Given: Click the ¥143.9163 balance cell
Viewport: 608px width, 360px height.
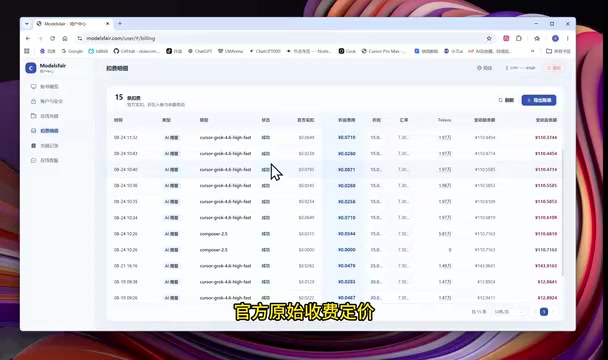Looking at the screenshot, I should 546,266.
